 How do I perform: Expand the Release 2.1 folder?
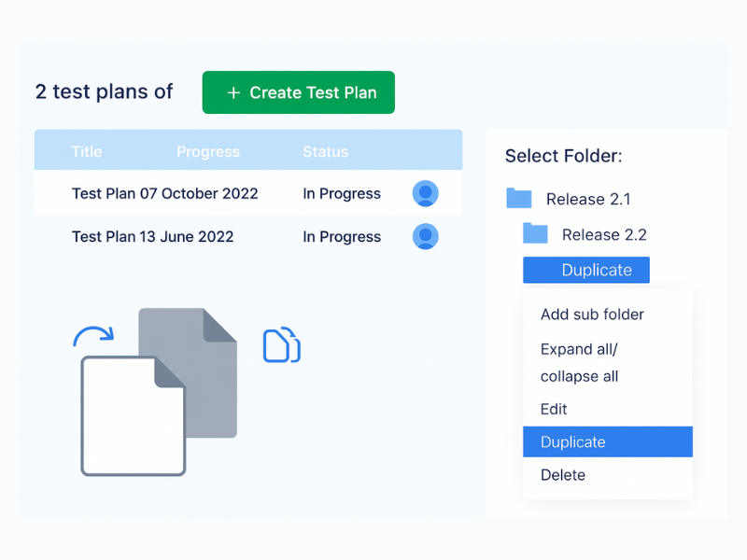click(588, 198)
